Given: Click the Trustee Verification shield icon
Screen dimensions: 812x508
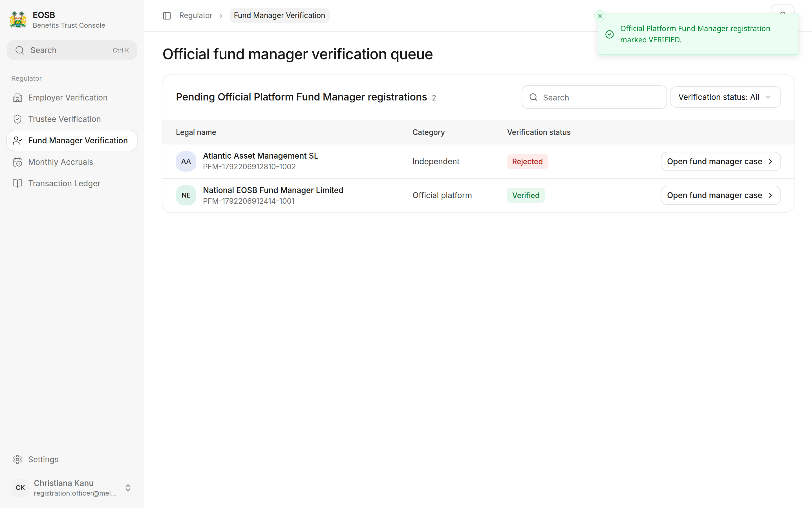Looking at the screenshot, I should pos(17,119).
